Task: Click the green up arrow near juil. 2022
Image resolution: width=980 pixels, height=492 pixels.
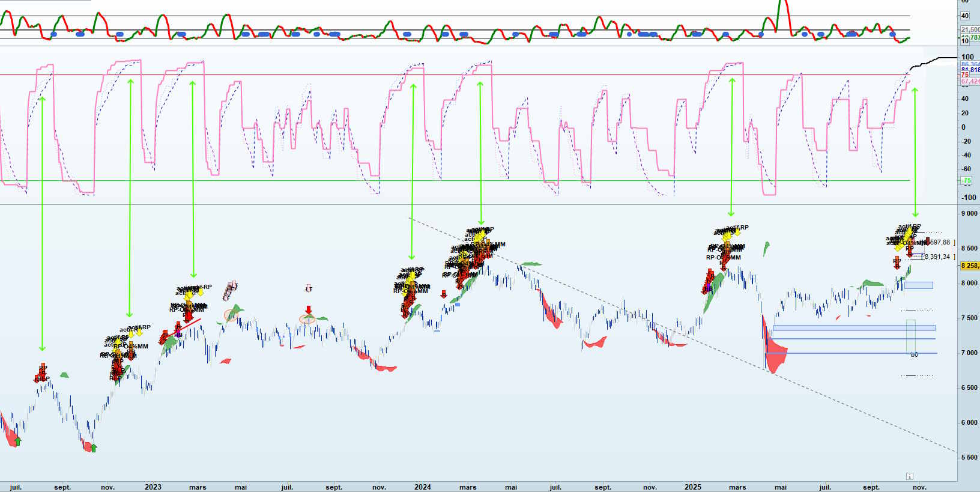Action: (18, 442)
